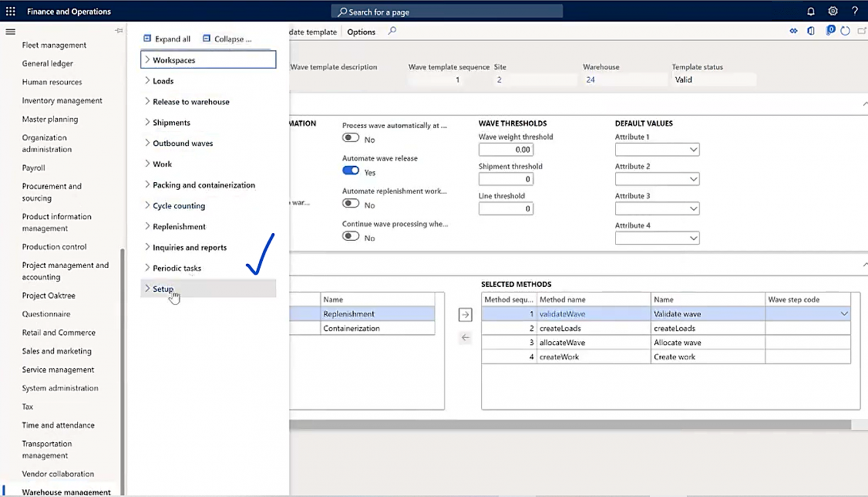Open the validateWave method link
This screenshot has height=497, width=868.
pyautogui.click(x=562, y=314)
